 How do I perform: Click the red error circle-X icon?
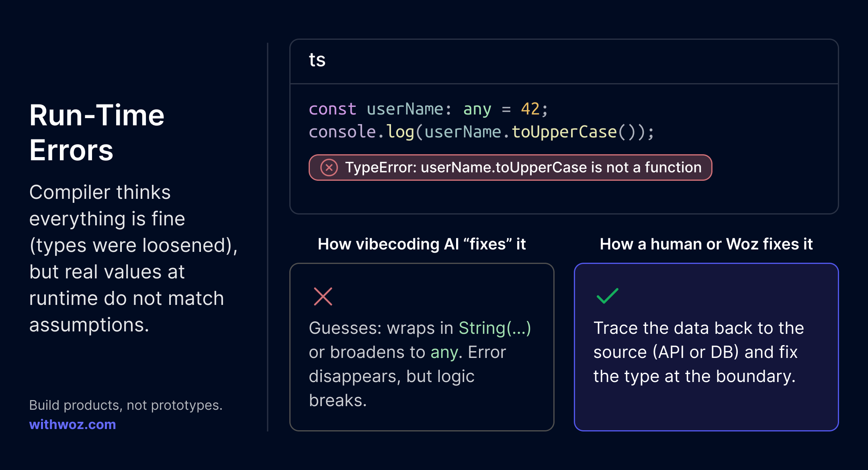pyautogui.click(x=329, y=168)
